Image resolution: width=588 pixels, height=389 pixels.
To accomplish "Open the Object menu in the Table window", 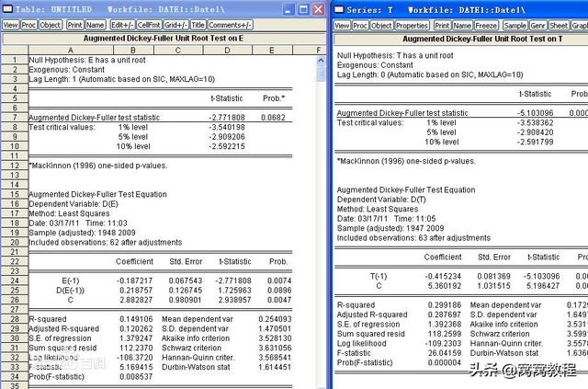I will [50, 25].
